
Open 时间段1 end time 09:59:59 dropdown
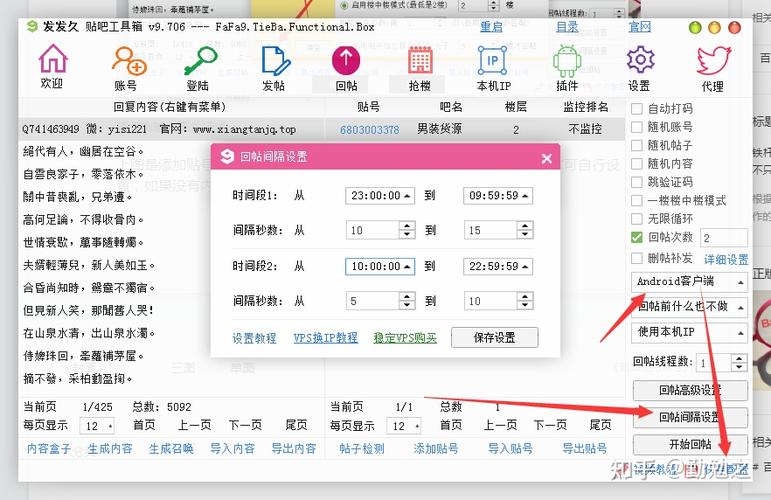click(498, 196)
